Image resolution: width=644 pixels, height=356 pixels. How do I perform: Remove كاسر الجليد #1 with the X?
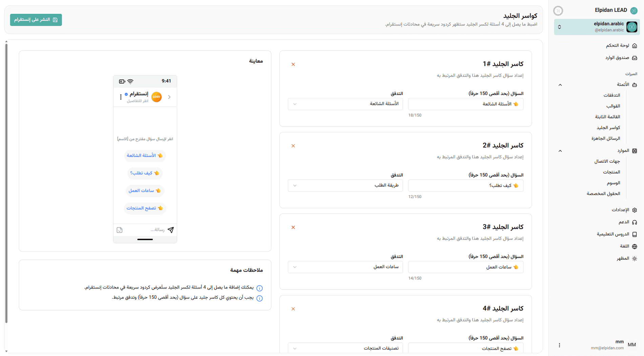293,64
